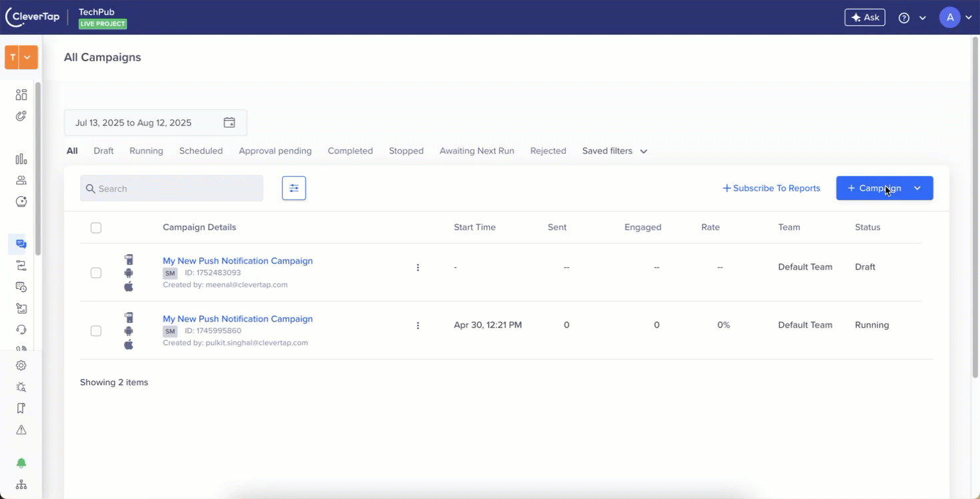
Task: Open the date range picker Jul 13 to Aug 12
Action: click(155, 123)
